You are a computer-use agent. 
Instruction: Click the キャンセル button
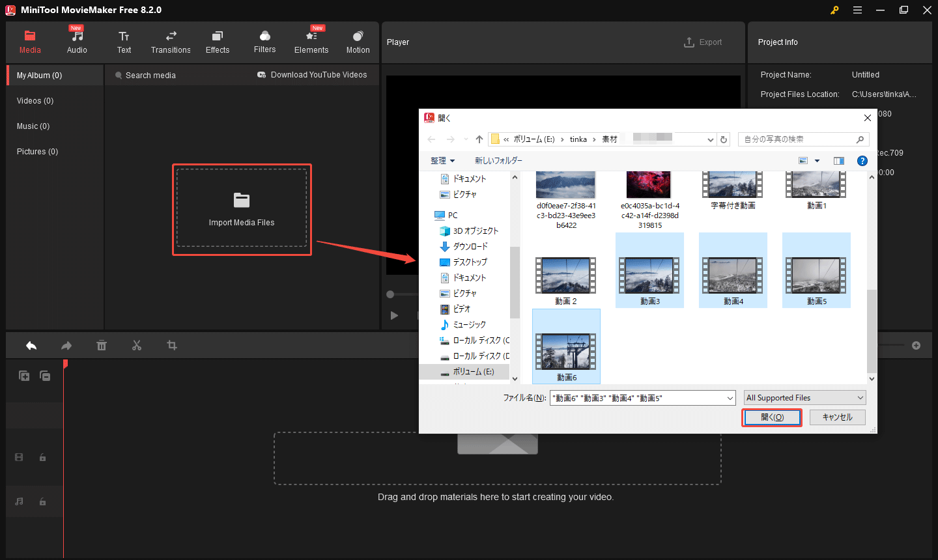837,417
